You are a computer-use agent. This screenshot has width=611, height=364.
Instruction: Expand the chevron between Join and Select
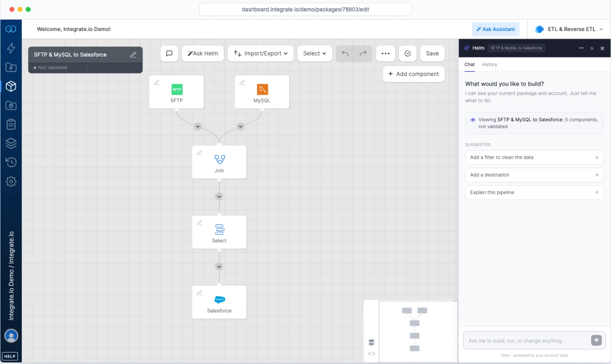[x=219, y=197]
